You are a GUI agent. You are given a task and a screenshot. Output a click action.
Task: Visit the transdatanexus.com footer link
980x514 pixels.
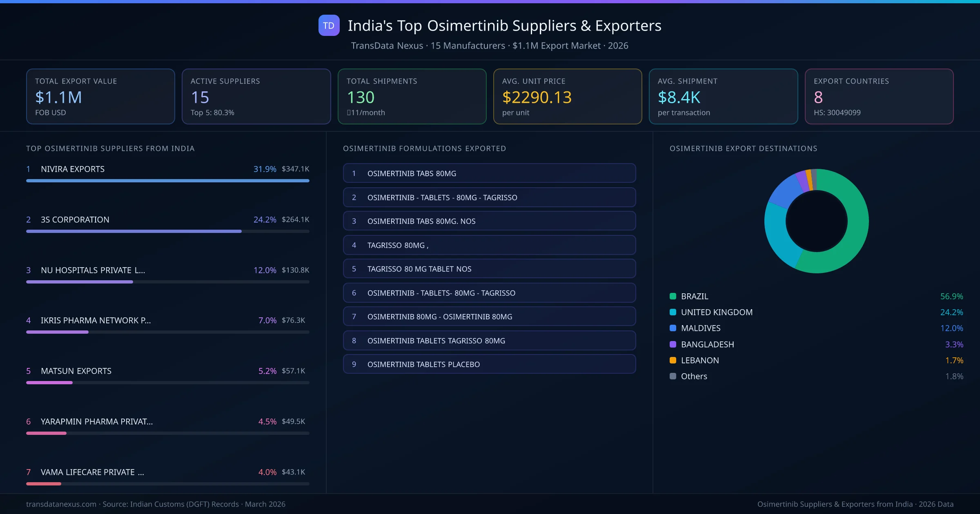[x=60, y=504]
